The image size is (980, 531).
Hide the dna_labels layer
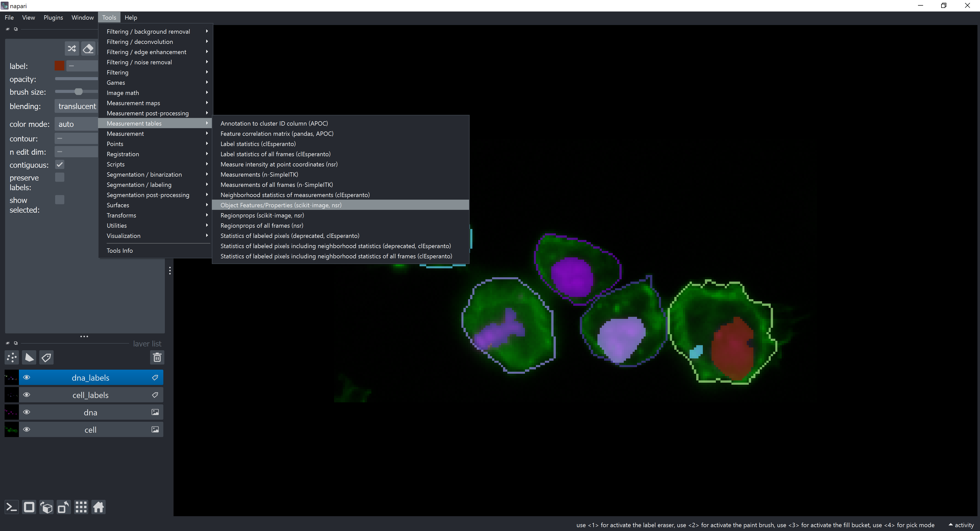[27, 378]
